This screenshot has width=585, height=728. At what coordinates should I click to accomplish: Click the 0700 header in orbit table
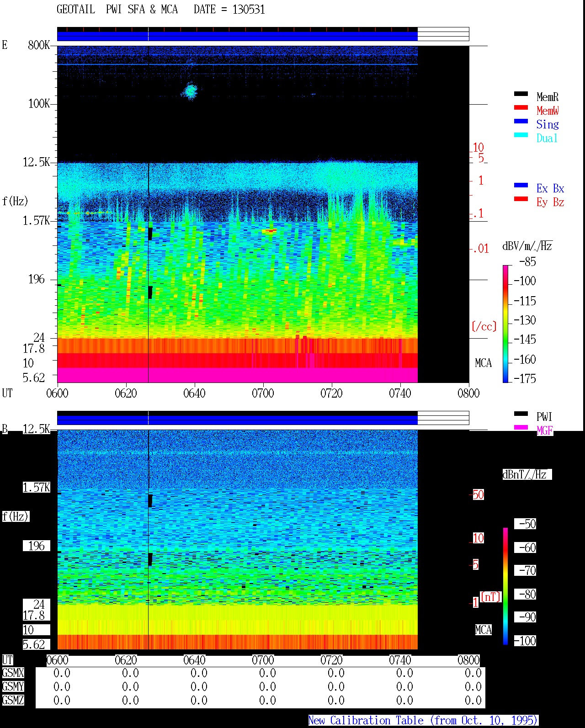pyautogui.click(x=263, y=660)
